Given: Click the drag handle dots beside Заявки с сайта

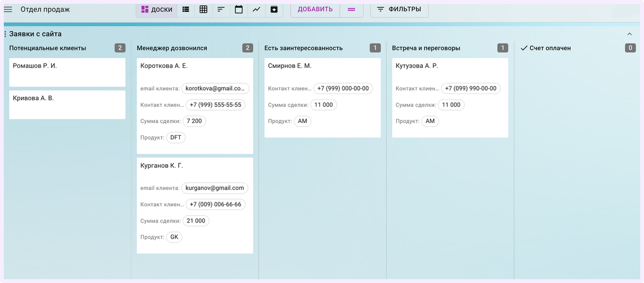Looking at the screenshot, I should (5, 34).
